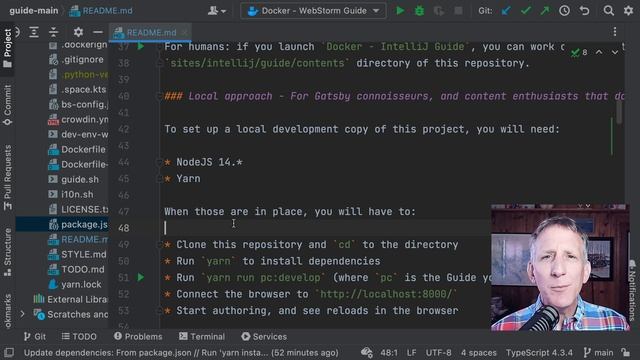
Task: Open the Notifications side panel
Action: click(x=632, y=290)
